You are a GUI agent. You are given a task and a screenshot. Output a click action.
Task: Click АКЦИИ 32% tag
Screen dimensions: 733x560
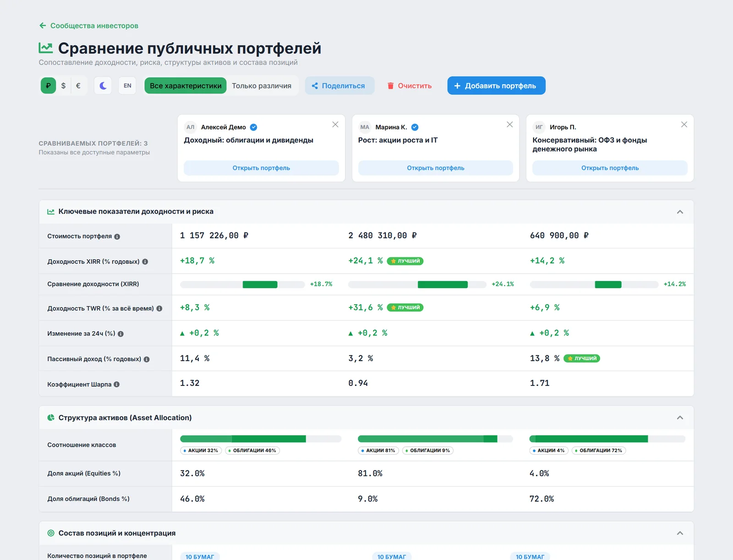pos(201,450)
